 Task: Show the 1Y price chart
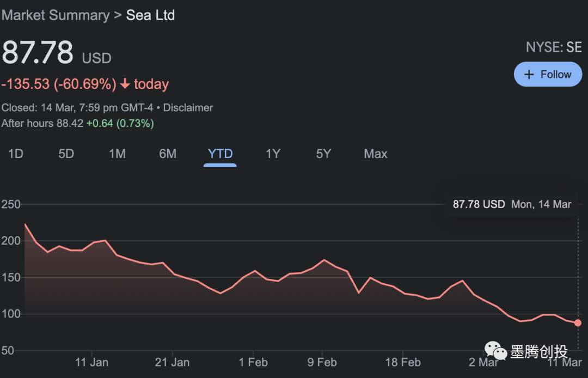273,154
